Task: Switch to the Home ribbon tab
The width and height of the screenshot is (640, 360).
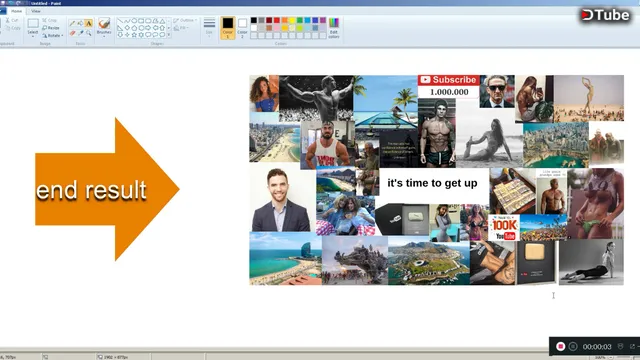Action: click(16, 11)
